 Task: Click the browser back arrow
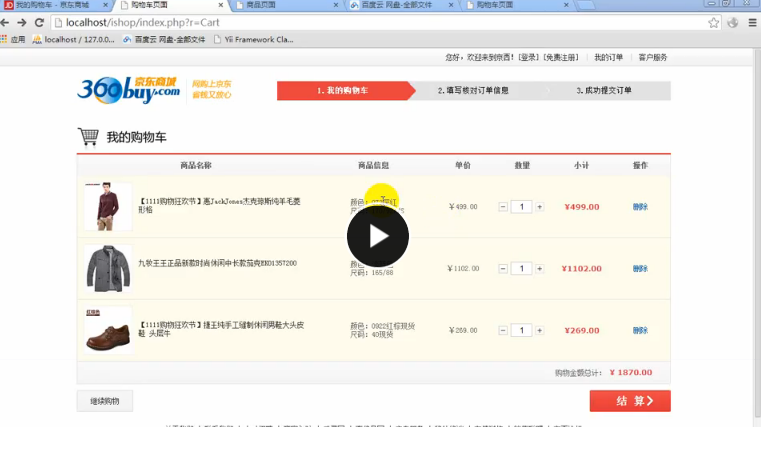click(5, 22)
